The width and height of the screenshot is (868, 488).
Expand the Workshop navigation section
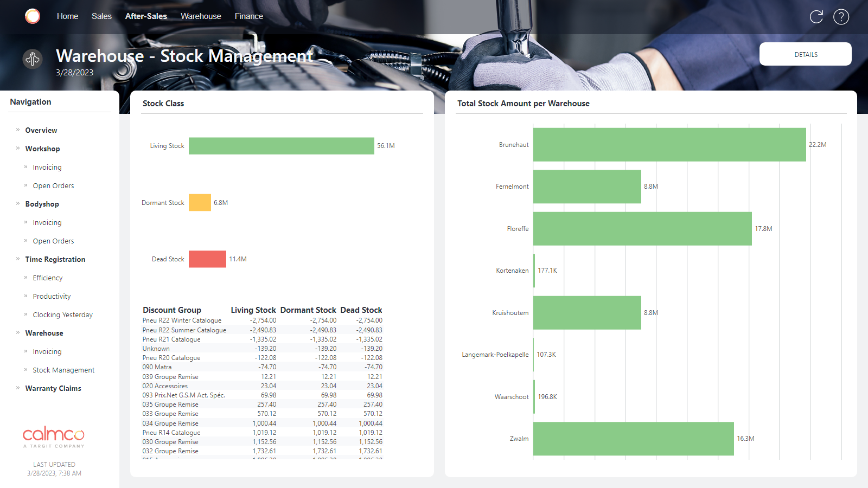click(x=42, y=149)
